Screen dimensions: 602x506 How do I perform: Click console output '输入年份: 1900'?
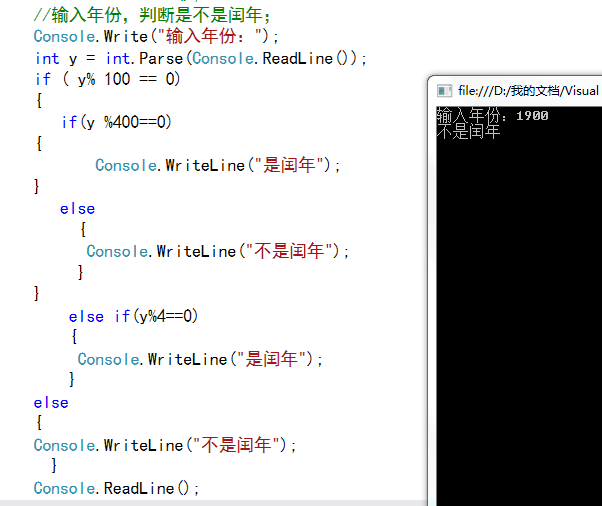(492, 115)
